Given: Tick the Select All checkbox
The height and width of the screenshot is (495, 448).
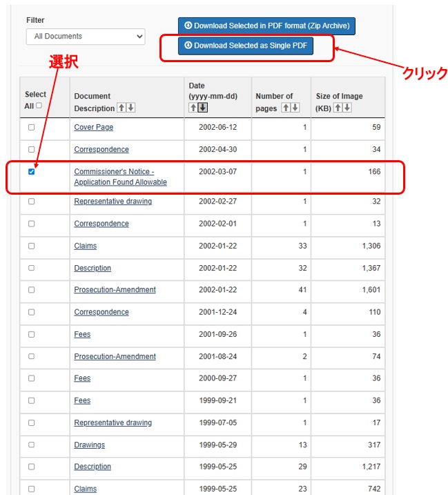Looking at the screenshot, I should pos(39,106).
